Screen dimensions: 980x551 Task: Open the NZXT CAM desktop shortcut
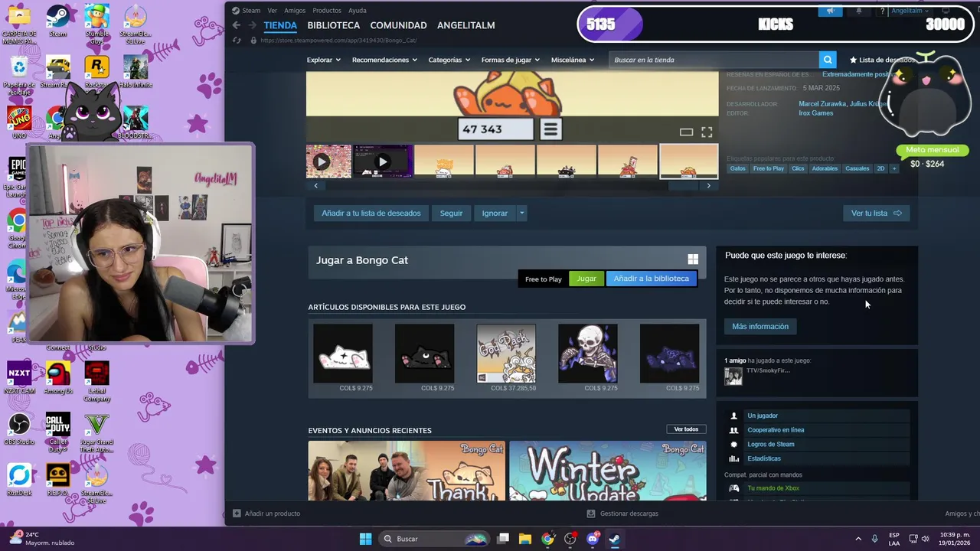click(19, 377)
